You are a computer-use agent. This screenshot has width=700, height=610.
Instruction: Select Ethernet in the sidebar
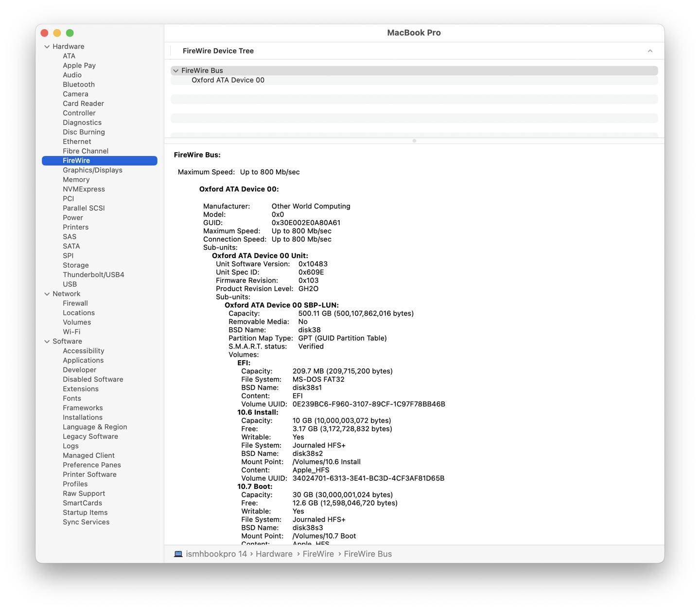pos(77,142)
